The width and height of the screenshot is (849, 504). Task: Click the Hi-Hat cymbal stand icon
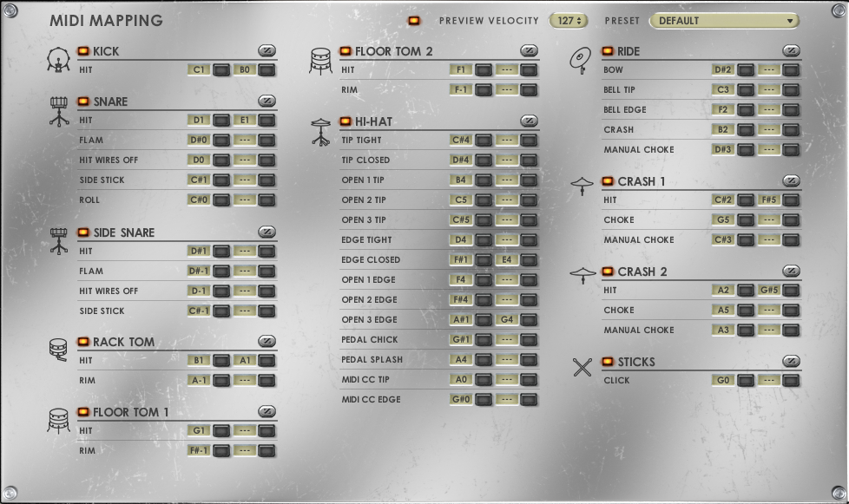320,131
